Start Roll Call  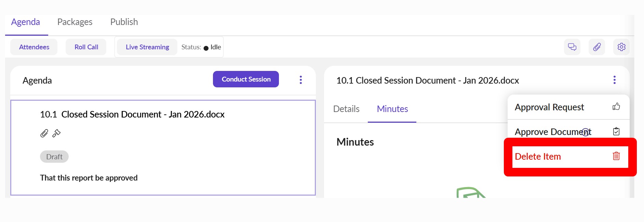[x=86, y=47]
